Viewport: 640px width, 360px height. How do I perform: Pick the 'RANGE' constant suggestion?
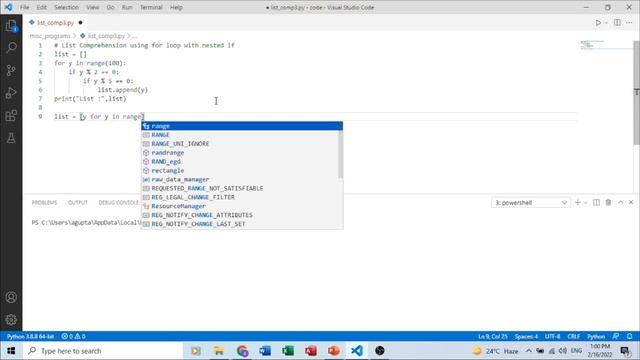pyautogui.click(x=240, y=135)
